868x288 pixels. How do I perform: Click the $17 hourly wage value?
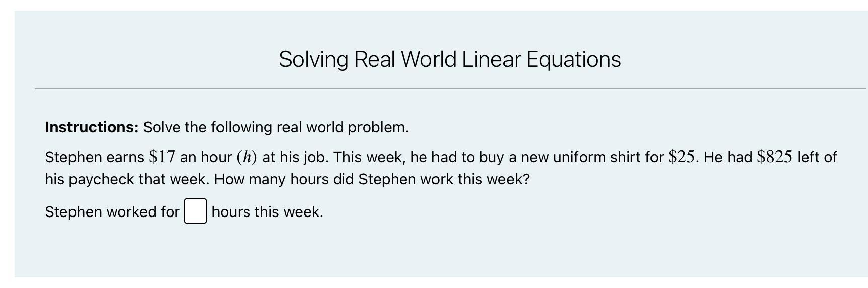tap(162, 157)
